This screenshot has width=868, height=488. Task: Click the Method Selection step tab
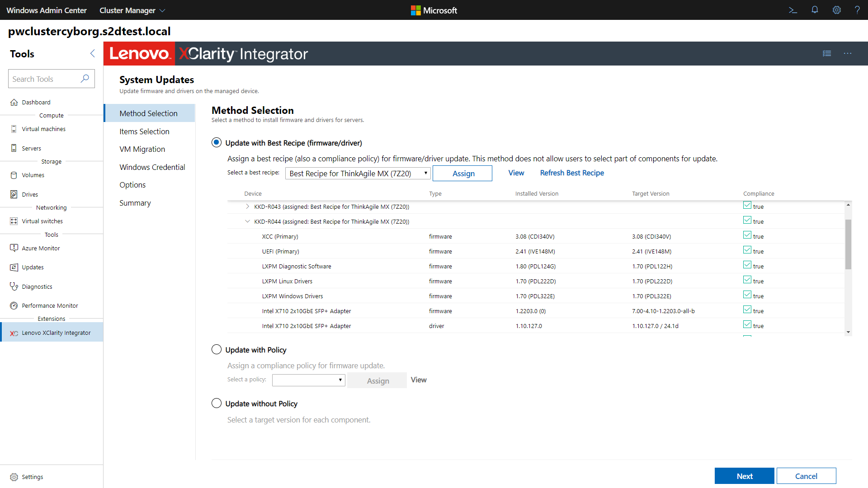tap(148, 113)
